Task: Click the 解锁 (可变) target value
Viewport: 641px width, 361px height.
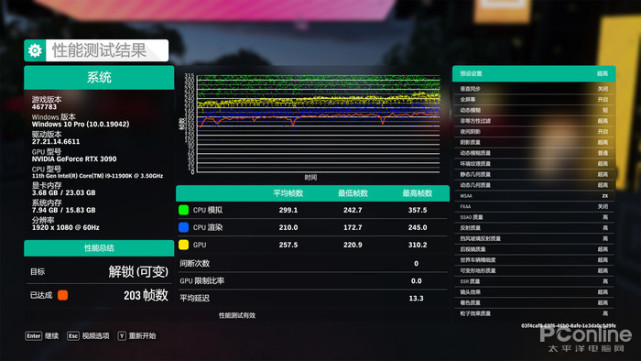Action: click(139, 271)
